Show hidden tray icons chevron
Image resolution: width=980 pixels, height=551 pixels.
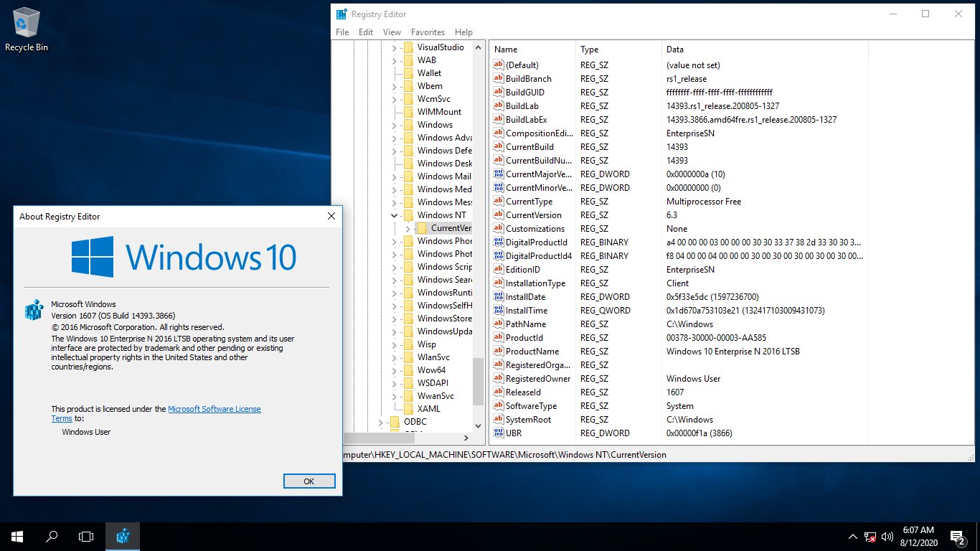click(852, 537)
